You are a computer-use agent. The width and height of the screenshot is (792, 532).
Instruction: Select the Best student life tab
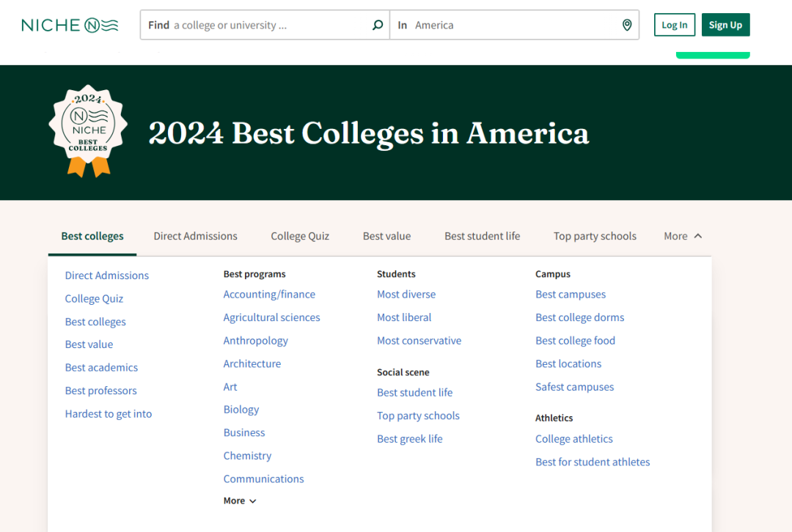point(483,236)
